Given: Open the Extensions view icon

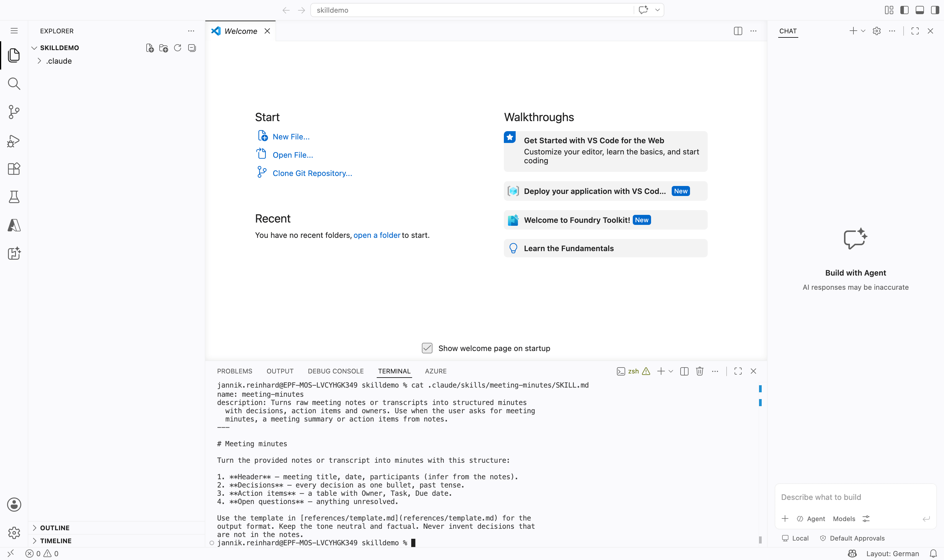Looking at the screenshot, I should click(14, 169).
